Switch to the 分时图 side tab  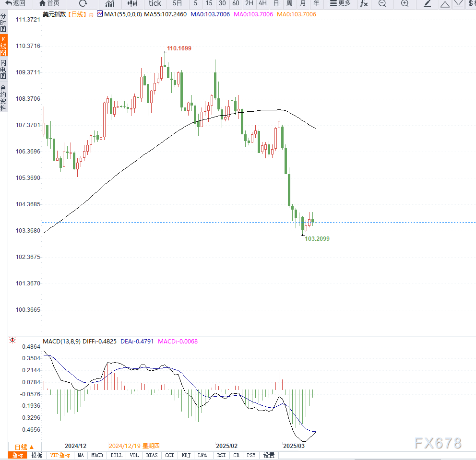(3, 22)
